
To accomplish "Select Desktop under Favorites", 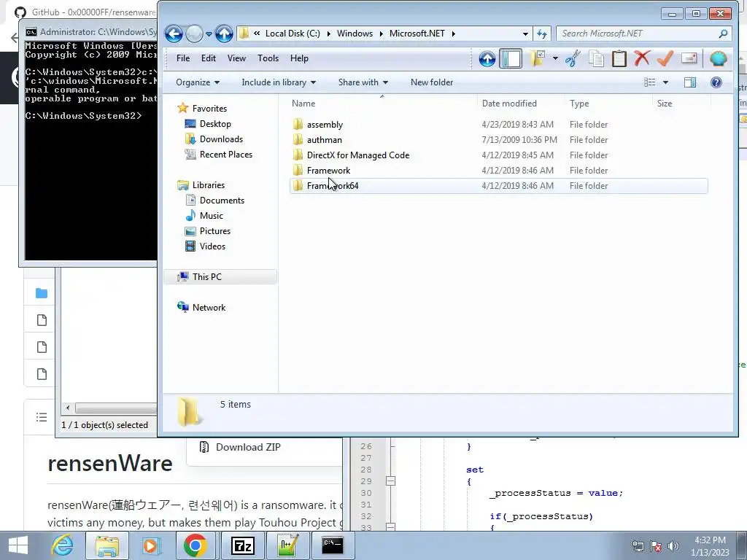I will pos(215,124).
